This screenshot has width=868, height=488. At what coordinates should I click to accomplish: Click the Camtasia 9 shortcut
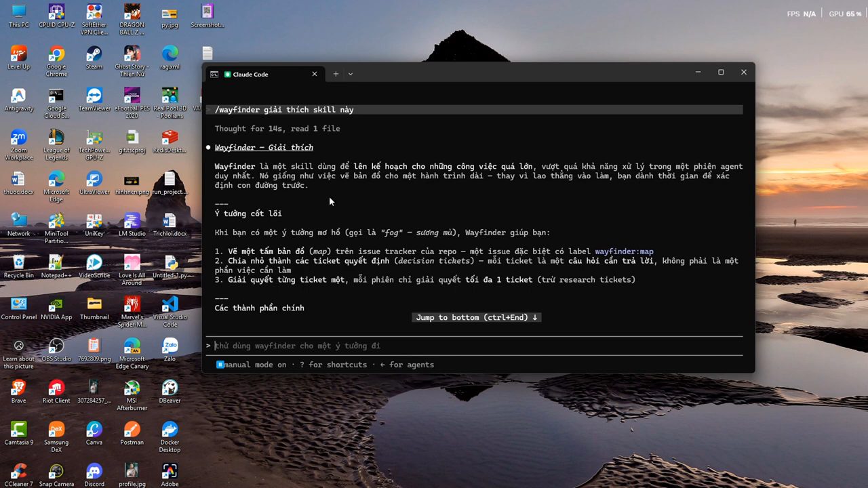point(18,434)
